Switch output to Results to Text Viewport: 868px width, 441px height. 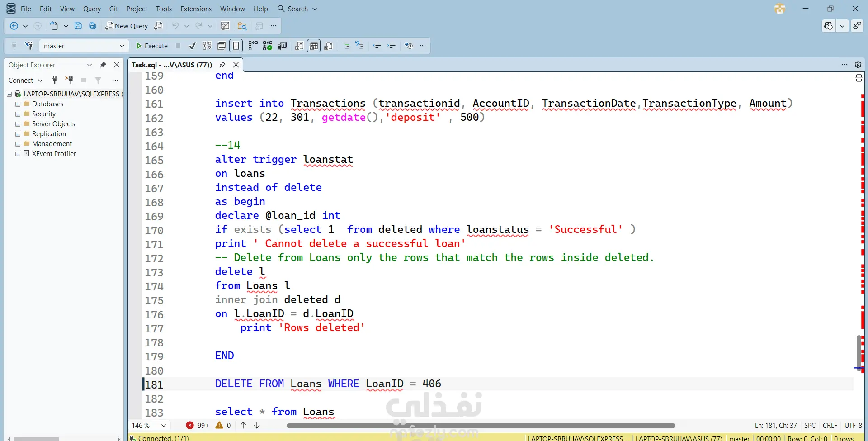click(299, 46)
